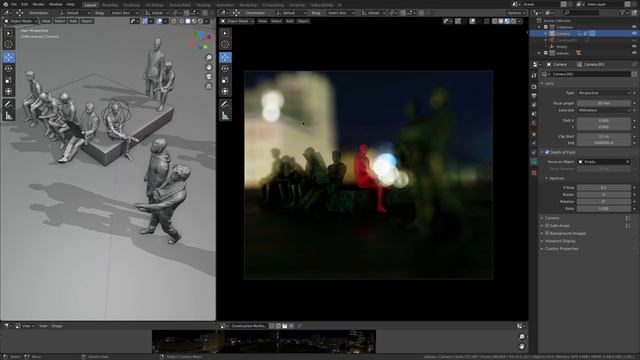The height and width of the screenshot is (360, 640).
Task: Toggle visibility eye of statues collection row
Action: click(634, 53)
